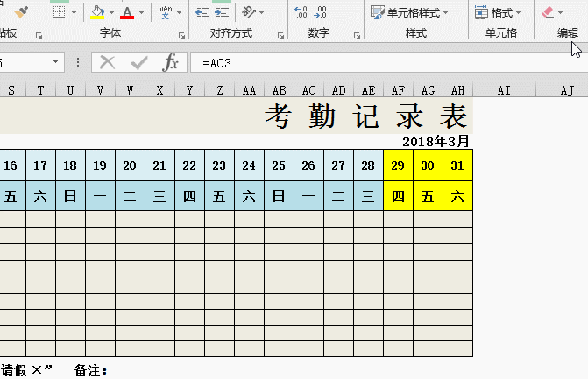
Task: Open 字体 font dialog launcher
Action: click(x=182, y=36)
